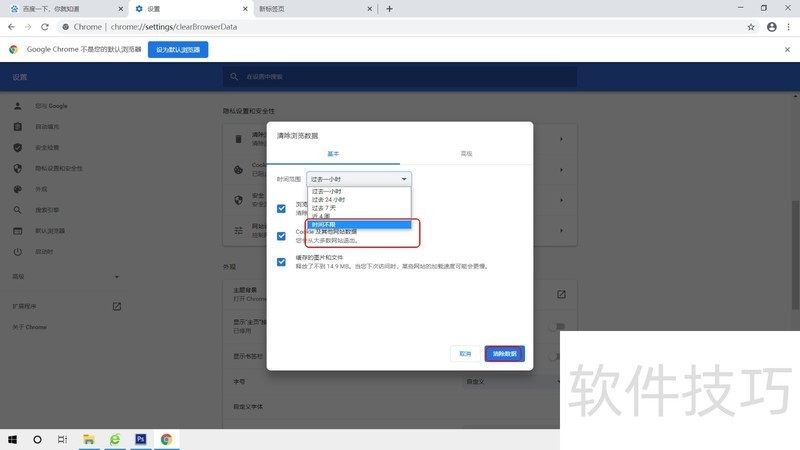The height and width of the screenshot is (450, 800).
Task: Click the search magnifier in settings bar
Action: point(234,77)
